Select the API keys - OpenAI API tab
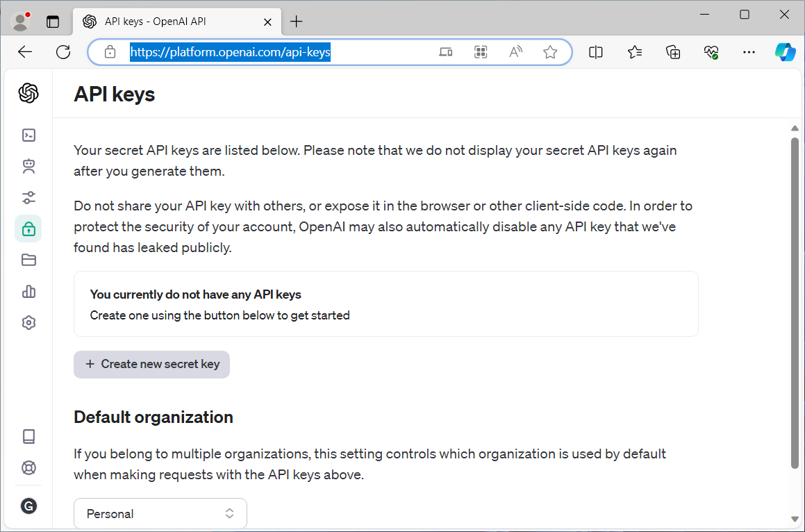Image resolution: width=805 pixels, height=532 pixels. 177,22
